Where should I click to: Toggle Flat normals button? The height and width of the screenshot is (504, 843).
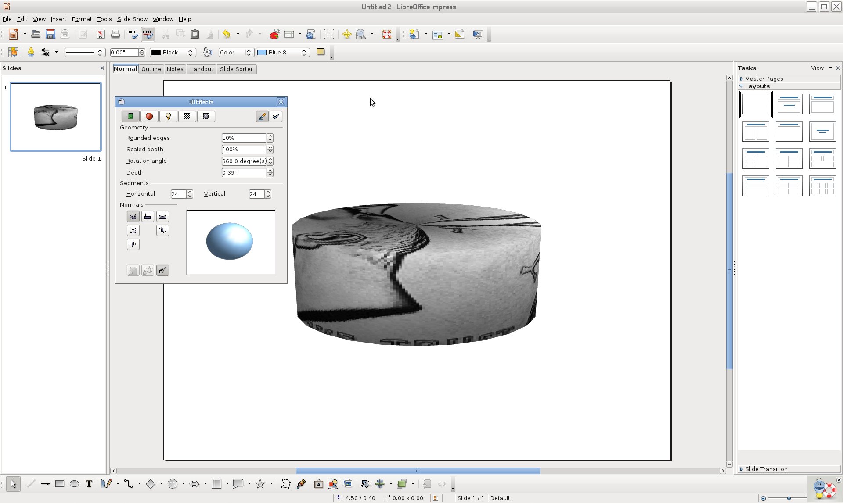pos(148,216)
